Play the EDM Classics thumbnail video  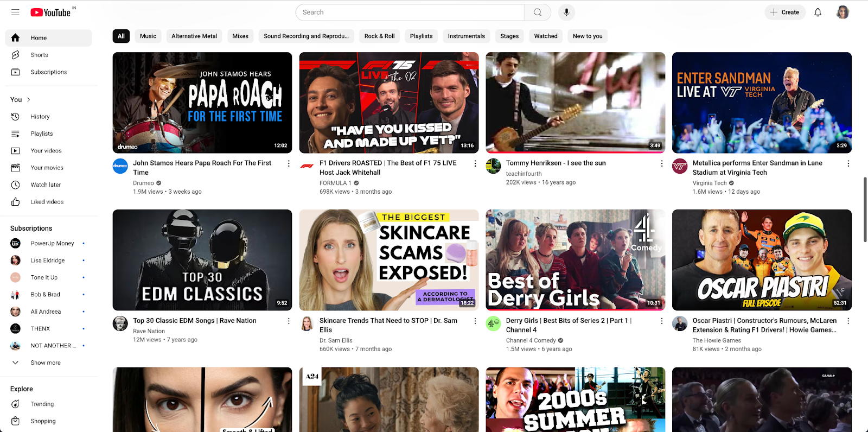click(x=202, y=260)
